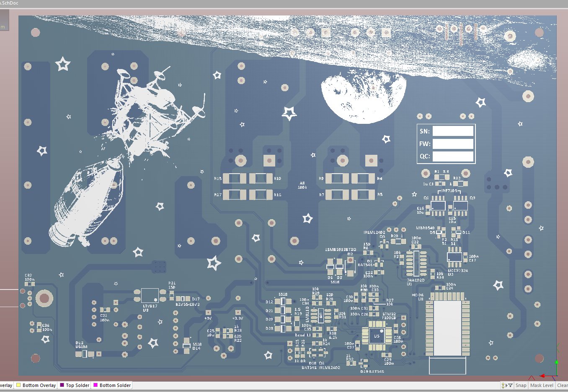Open the Mask Level control
Image resolution: width=568 pixels, height=392 pixels.
(x=542, y=385)
